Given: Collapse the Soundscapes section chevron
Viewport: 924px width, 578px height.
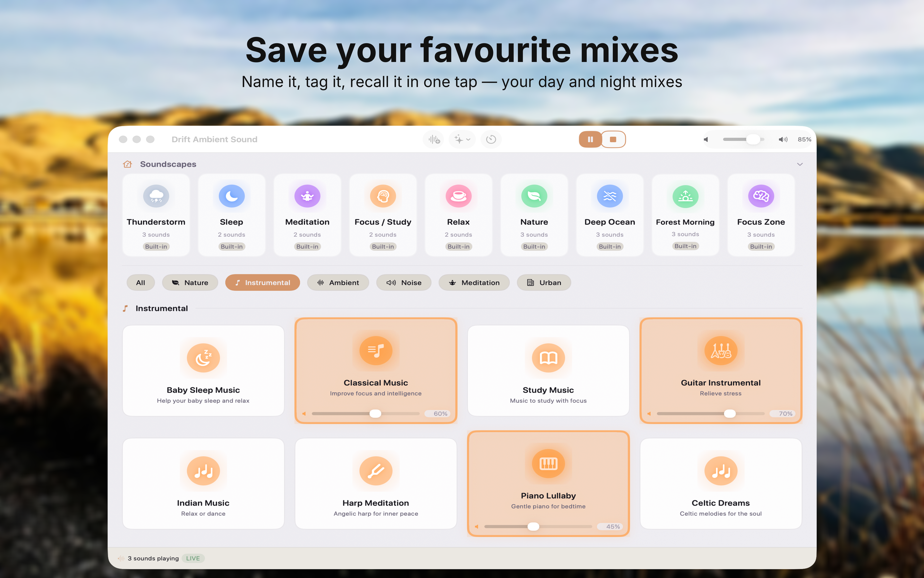Looking at the screenshot, I should [800, 164].
